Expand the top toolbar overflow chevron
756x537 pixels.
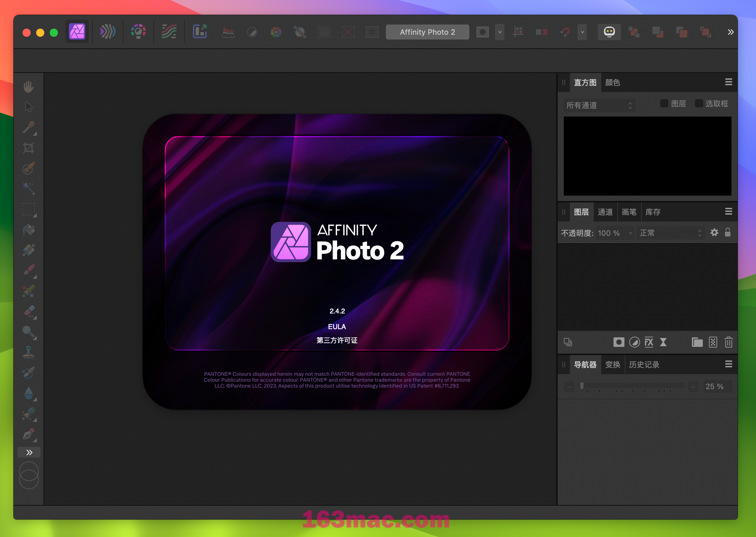tap(730, 32)
